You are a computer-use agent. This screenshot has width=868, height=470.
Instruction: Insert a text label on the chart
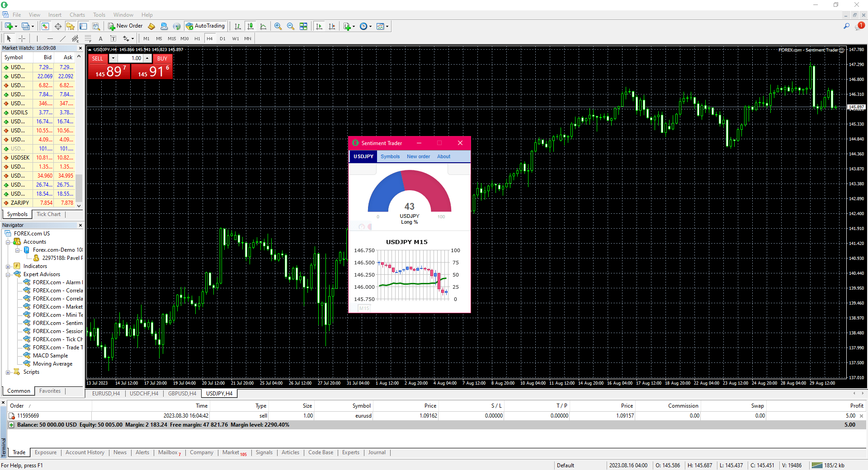click(113, 38)
